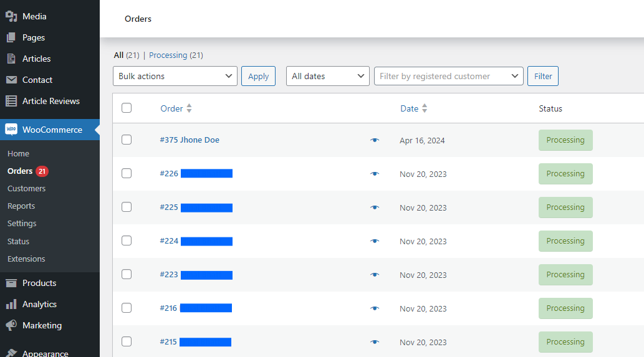
Task: Click the Marketing megaphone icon
Action: coord(11,325)
